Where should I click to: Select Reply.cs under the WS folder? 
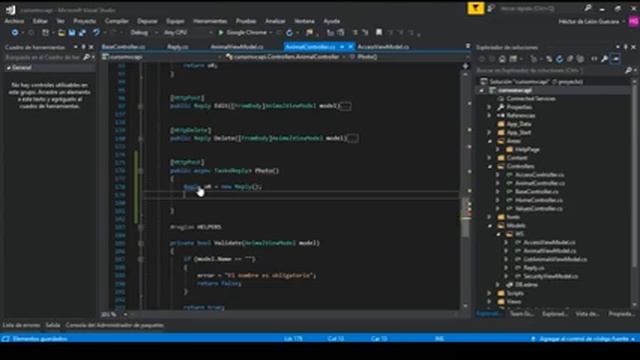534,268
